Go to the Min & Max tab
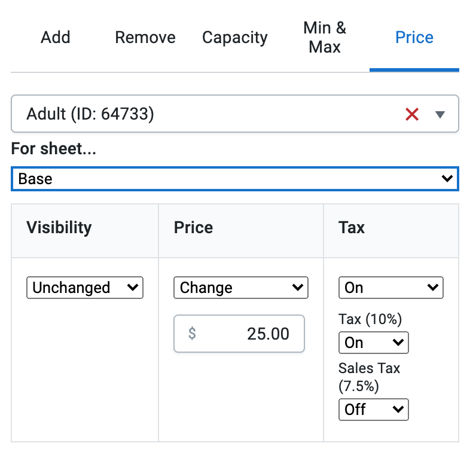Image resolution: width=476 pixels, height=458 pixels. [325, 38]
